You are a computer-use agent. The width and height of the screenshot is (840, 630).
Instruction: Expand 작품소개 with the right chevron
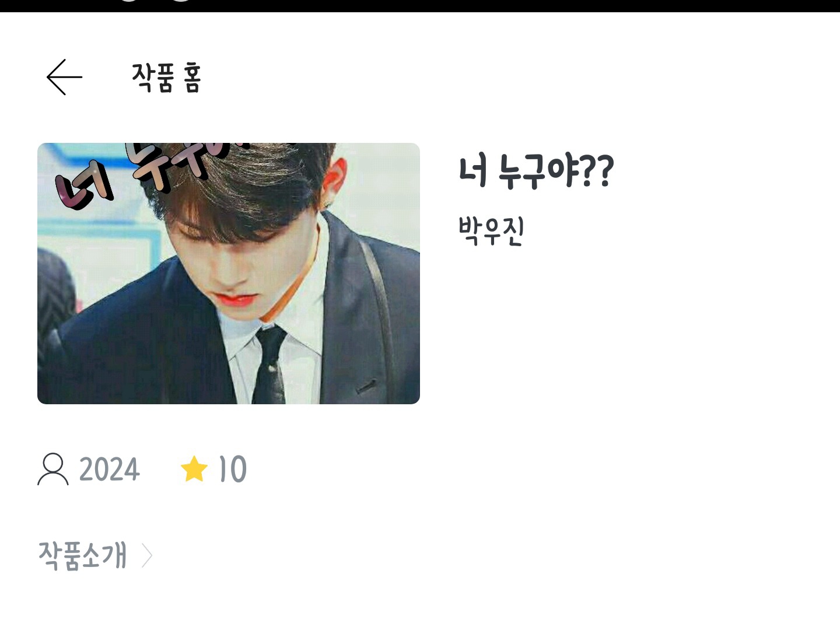click(x=147, y=555)
